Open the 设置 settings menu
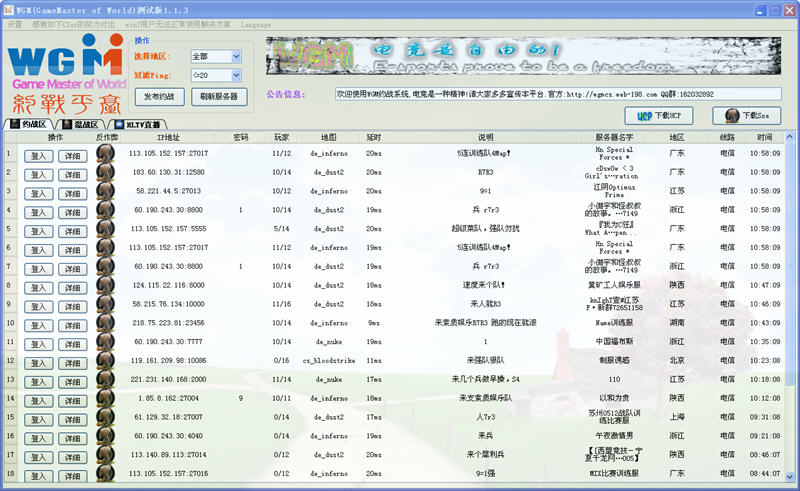Screen dimensions: 800x491 tap(15, 24)
